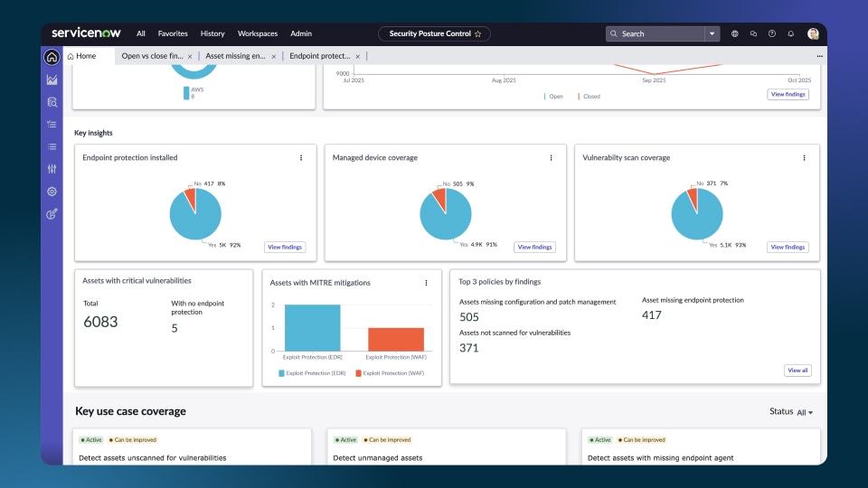Expand the Status All dropdown
The image size is (868, 488).
click(804, 412)
